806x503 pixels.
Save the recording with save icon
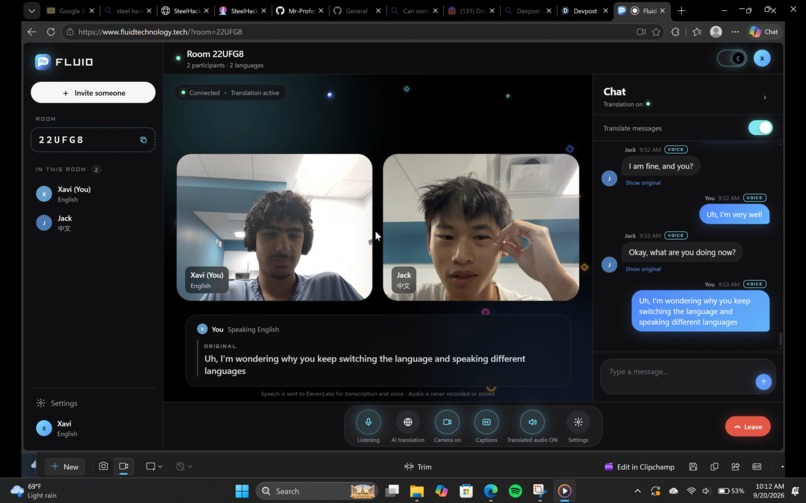[693, 467]
